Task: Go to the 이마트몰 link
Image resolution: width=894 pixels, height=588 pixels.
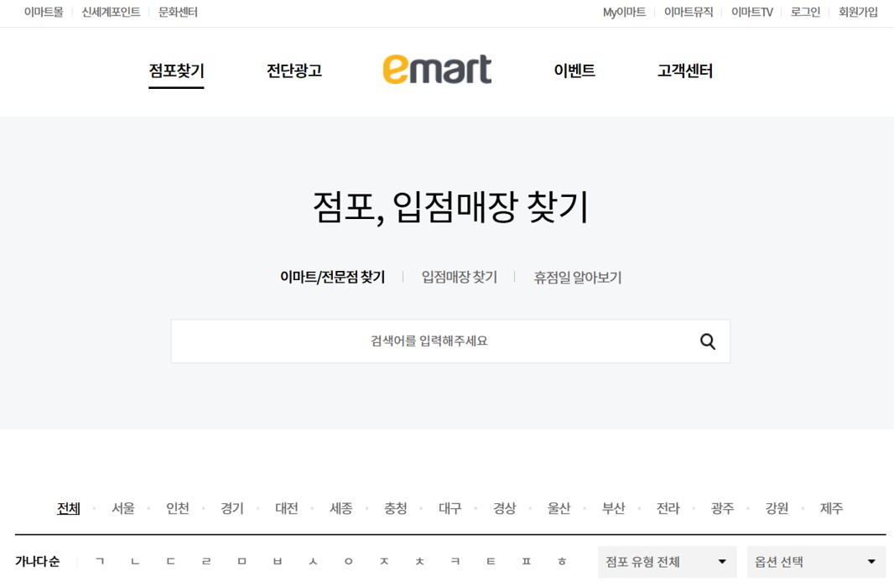Action: coord(44,12)
